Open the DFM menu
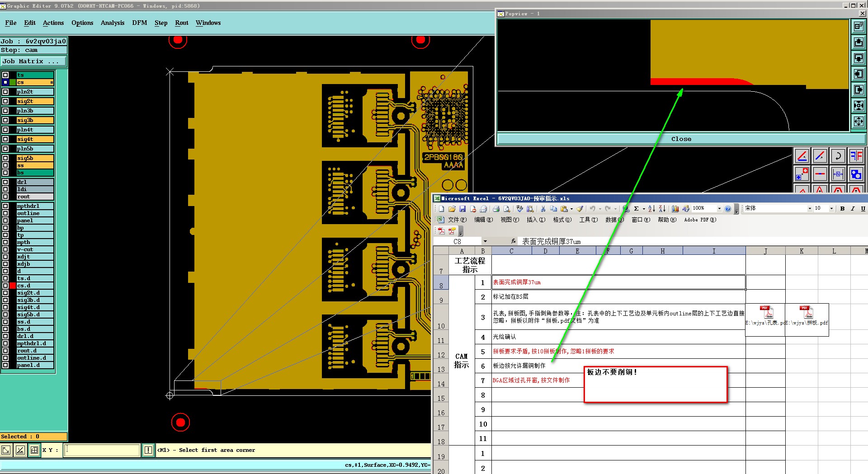This screenshot has height=474, width=868. pos(140,23)
